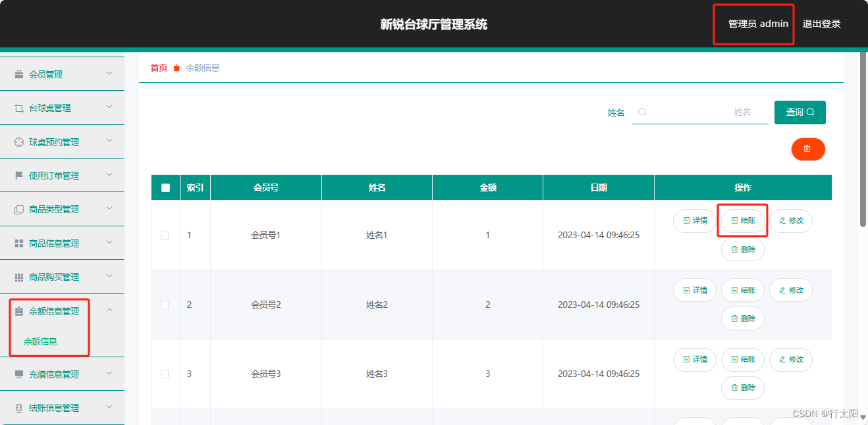The height and width of the screenshot is (425, 868).
Task: Click 删除 button for 会员号1
Action: click(x=743, y=249)
